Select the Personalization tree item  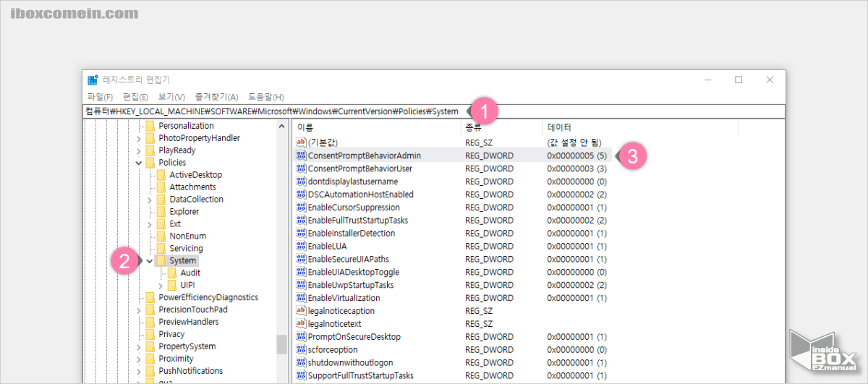(186, 126)
